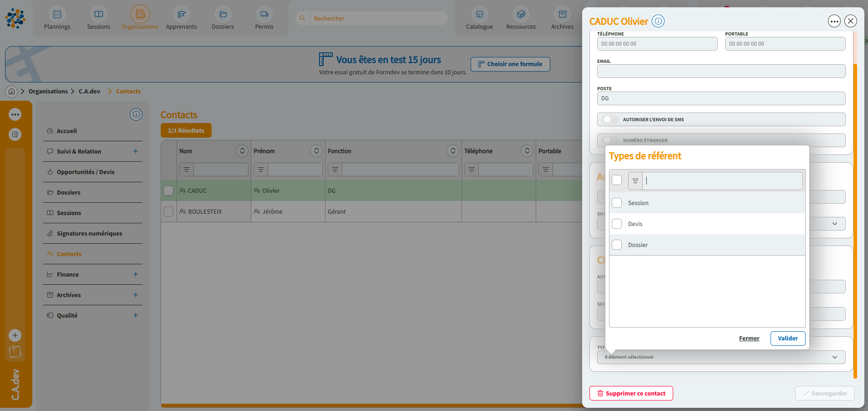This screenshot has width=868, height=411.
Task: Click the Permis truck icon
Action: click(x=264, y=15)
